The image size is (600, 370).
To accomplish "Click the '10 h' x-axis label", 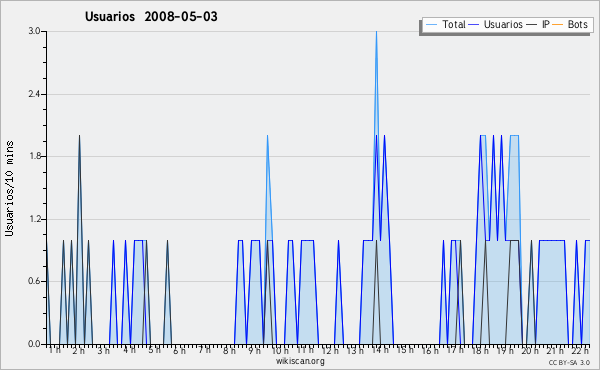I will 280,350.
